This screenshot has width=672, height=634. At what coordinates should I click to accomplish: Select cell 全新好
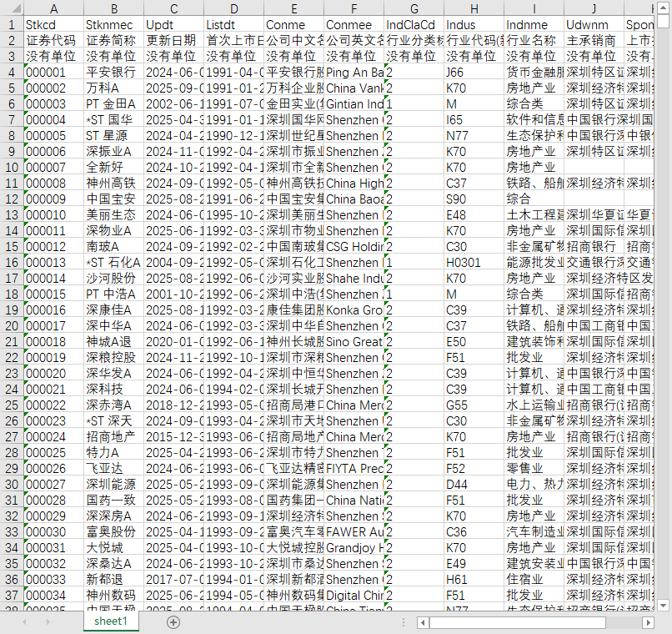coord(114,167)
